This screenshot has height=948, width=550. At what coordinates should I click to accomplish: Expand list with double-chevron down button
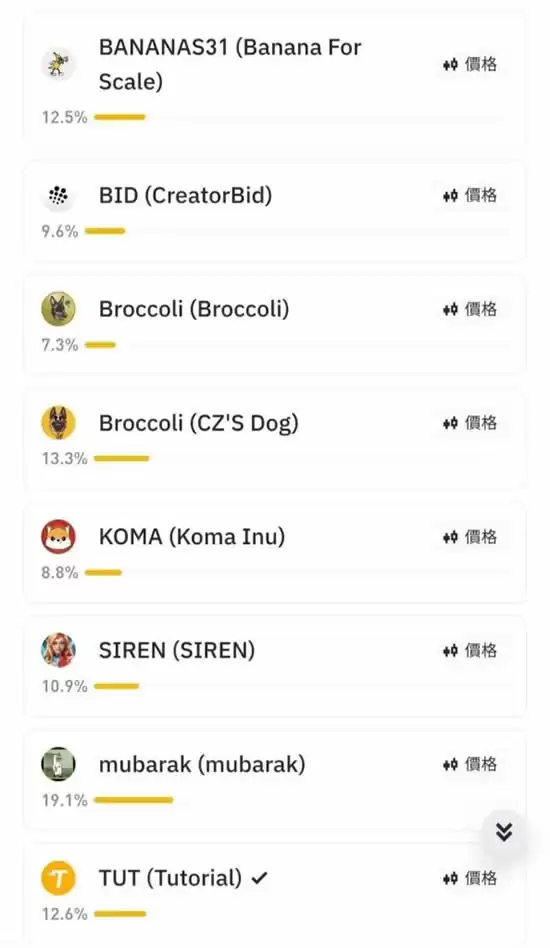504,833
